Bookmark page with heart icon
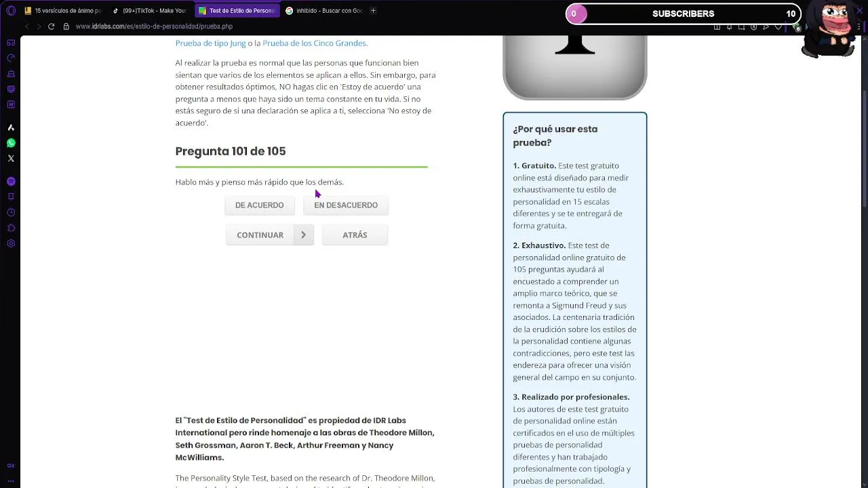Viewport: 868px width, 488px height. pyautogui.click(x=778, y=27)
